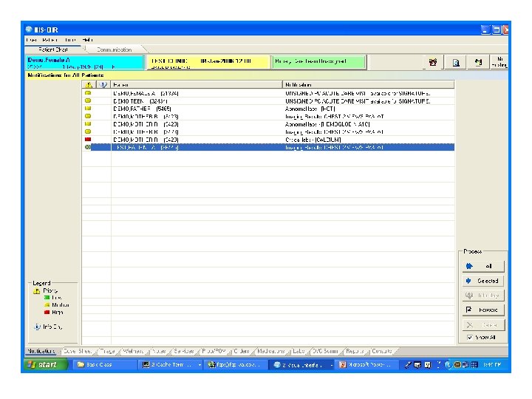Select the Abnormal labs Hemoglobin A1C notification
Screen dimensions: 532x399
268,124
